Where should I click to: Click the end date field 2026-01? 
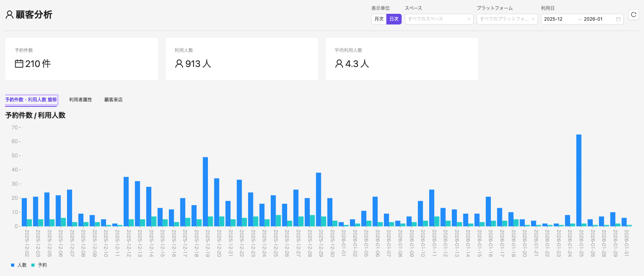pos(593,19)
